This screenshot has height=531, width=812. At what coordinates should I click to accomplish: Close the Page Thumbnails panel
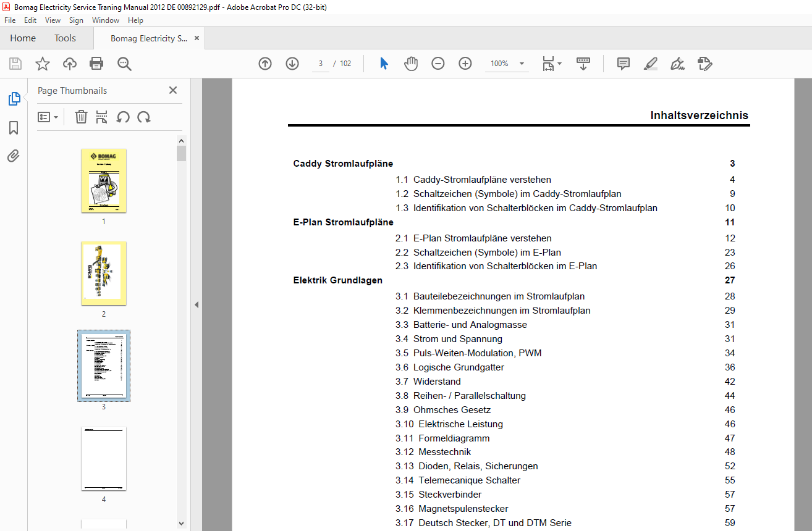pos(173,90)
